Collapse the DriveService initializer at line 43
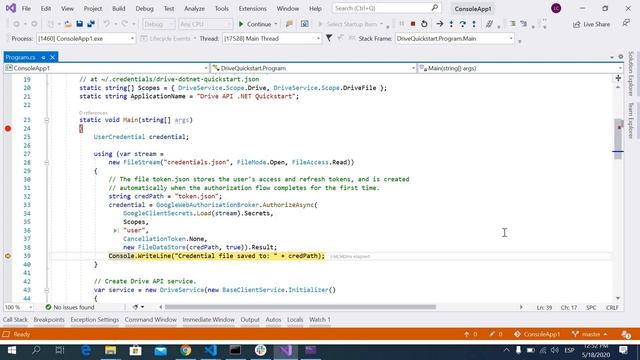640x360 pixels. [47, 290]
